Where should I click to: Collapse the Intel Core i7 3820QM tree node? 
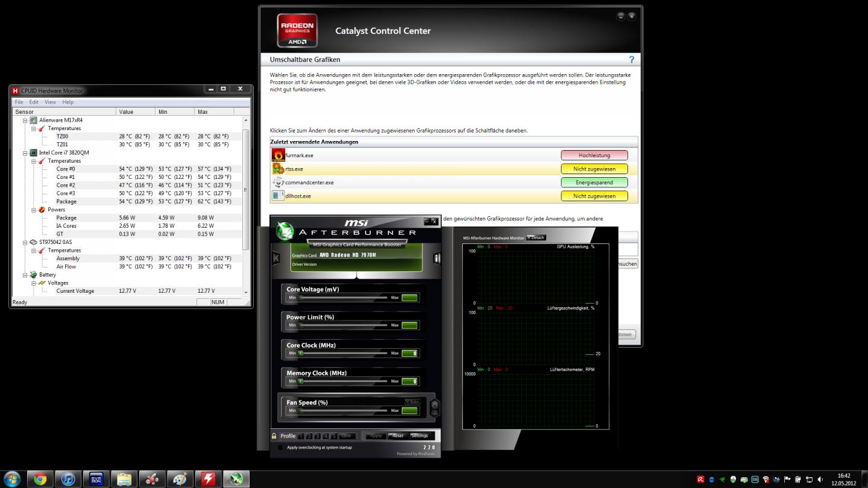click(26, 153)
